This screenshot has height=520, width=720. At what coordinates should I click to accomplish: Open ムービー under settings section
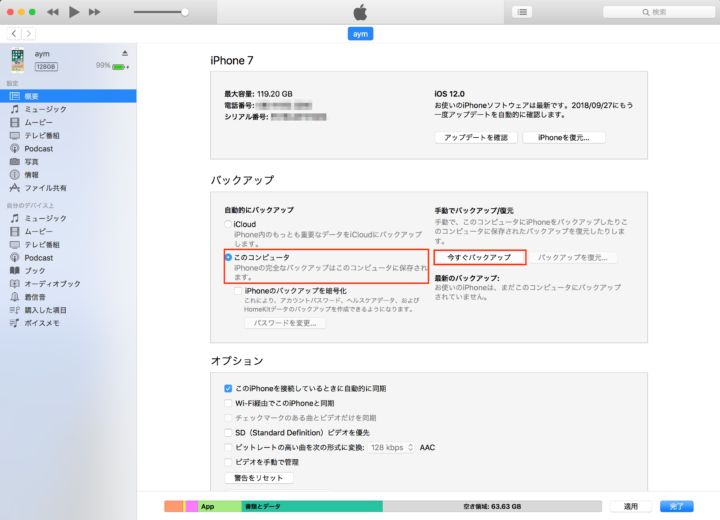(x=68, y=122)
